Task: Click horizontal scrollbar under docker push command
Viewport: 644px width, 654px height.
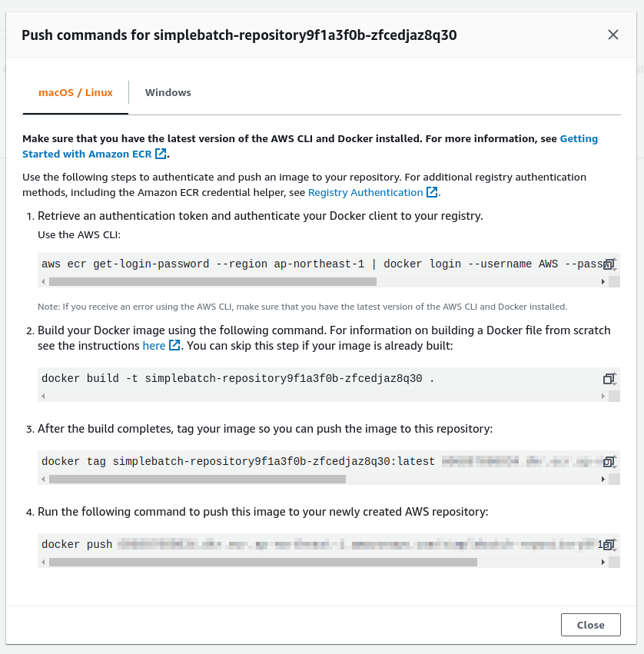Action: point(263,562)
